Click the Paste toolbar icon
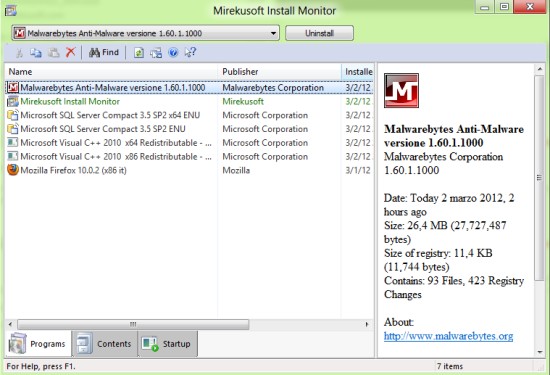Image resolution: width=550 pixels, height=375 pixels. pos(53,53)
